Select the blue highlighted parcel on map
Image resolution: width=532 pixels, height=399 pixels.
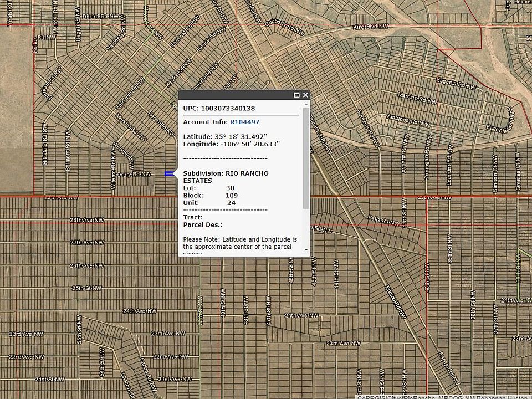click(169, 174)
